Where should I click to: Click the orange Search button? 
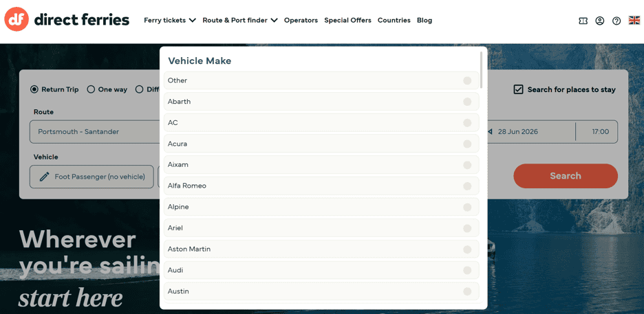point(566,176)
